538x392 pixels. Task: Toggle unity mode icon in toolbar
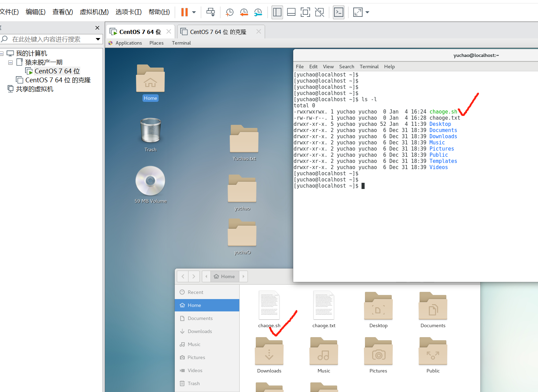(319, 12)
